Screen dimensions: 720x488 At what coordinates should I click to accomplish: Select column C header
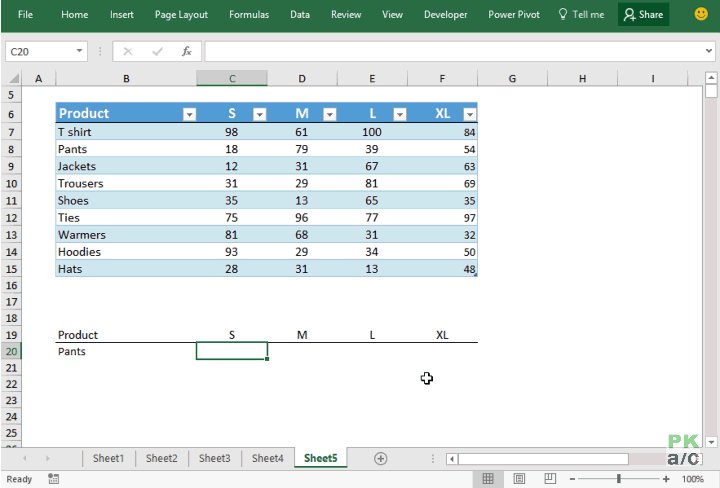pyautogui.click(x=232, y=79)
